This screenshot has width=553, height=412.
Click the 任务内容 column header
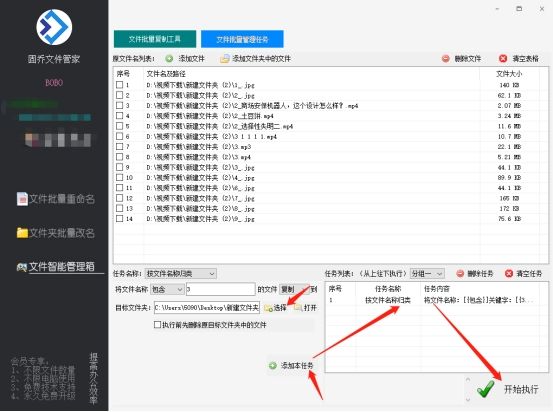[437, 289]
